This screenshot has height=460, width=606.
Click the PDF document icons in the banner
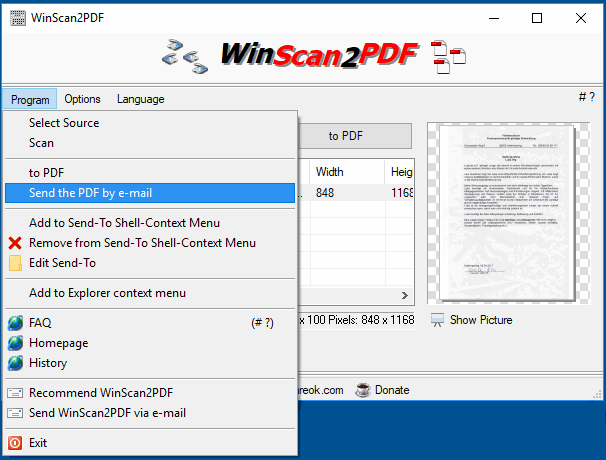448,57
